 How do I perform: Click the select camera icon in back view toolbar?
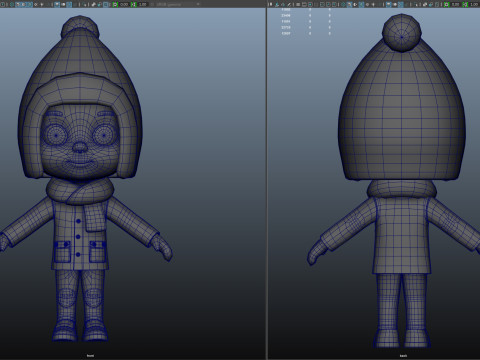pyautogui.click(x=271, y=5)
